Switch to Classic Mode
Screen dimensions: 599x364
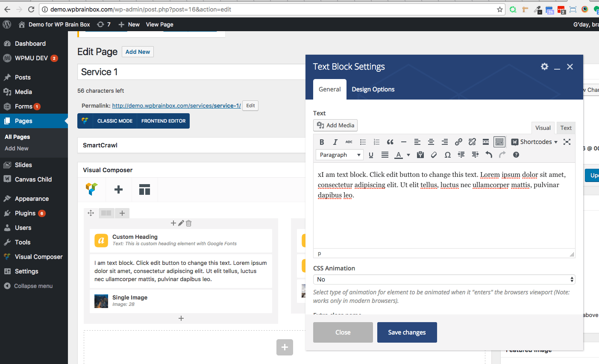click(115, 121)
